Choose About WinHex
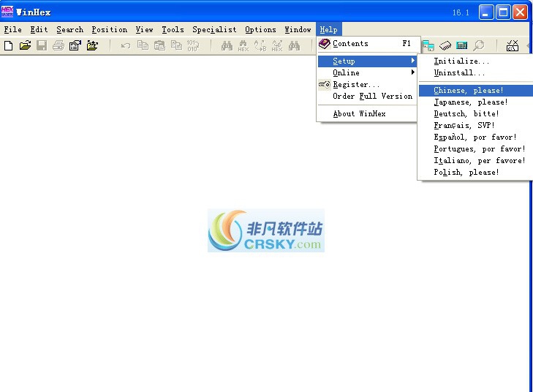Image resolution: width=533 pixels, height=392 pixels. (367, 114)
